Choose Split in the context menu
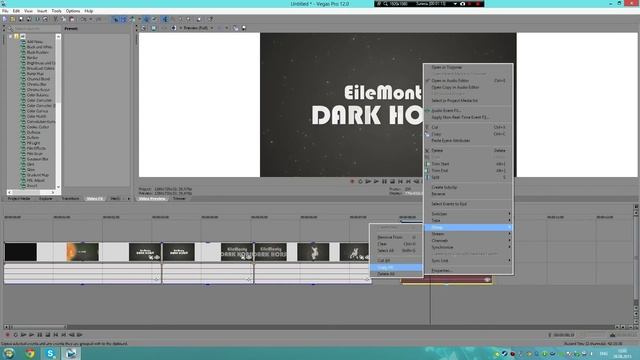The width and height of the screenshot is (640, 360). point(468,177)
